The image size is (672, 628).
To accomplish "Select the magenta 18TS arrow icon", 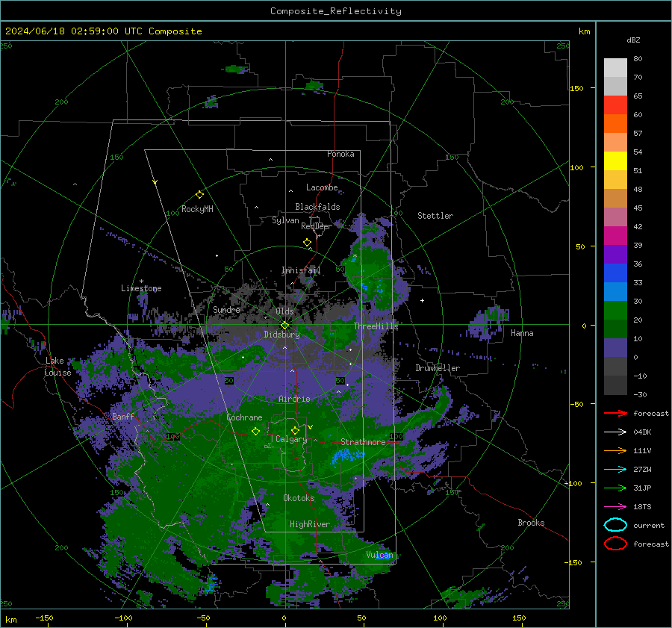I will (615, 507).
